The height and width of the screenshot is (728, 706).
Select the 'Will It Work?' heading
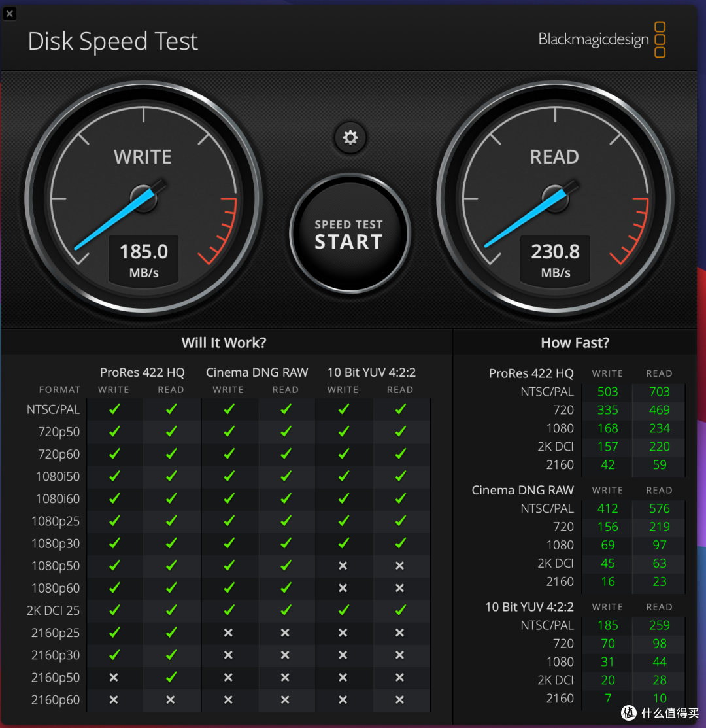tap(224, 343)
